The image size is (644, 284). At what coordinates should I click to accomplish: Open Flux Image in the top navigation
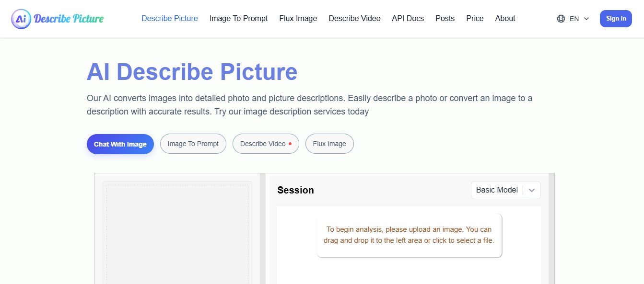tap(298, 19)
